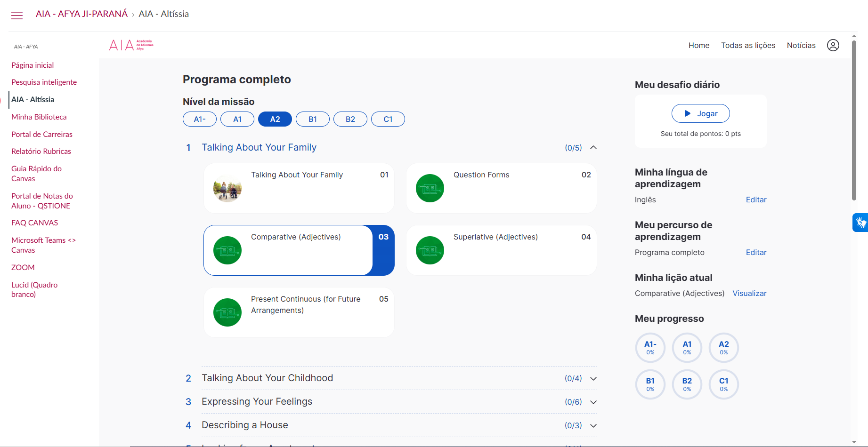The image size is (868, 447).
Task: Edit the Programa completo learning path
Action: [756, 252]
